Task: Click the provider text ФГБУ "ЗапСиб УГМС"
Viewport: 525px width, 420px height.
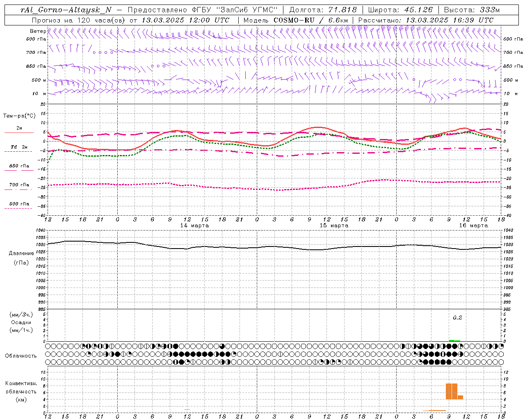Action: (x=235, y=10)
